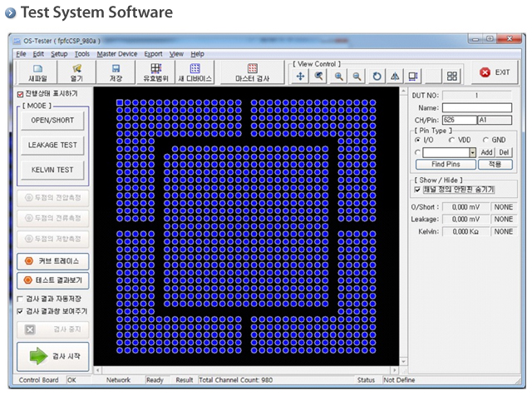Click the CH/Pin field showing 626
Screen dimensions: 532x396
point(460,120)
